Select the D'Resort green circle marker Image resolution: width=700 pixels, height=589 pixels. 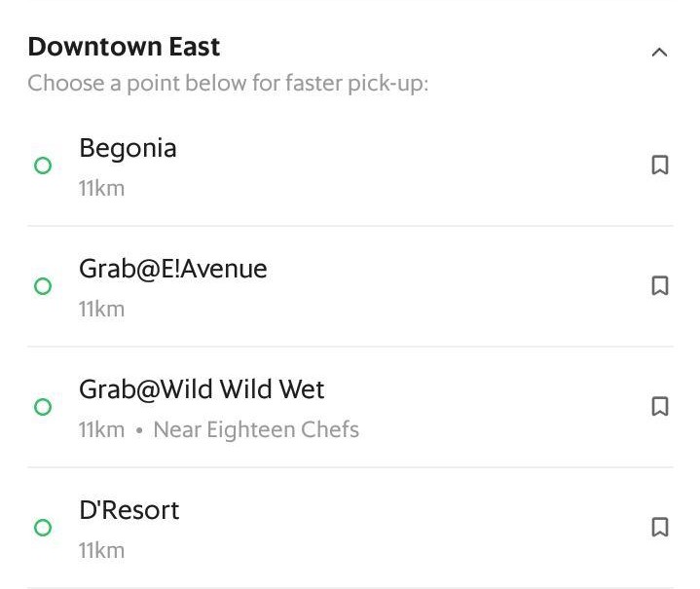(43, 528)
